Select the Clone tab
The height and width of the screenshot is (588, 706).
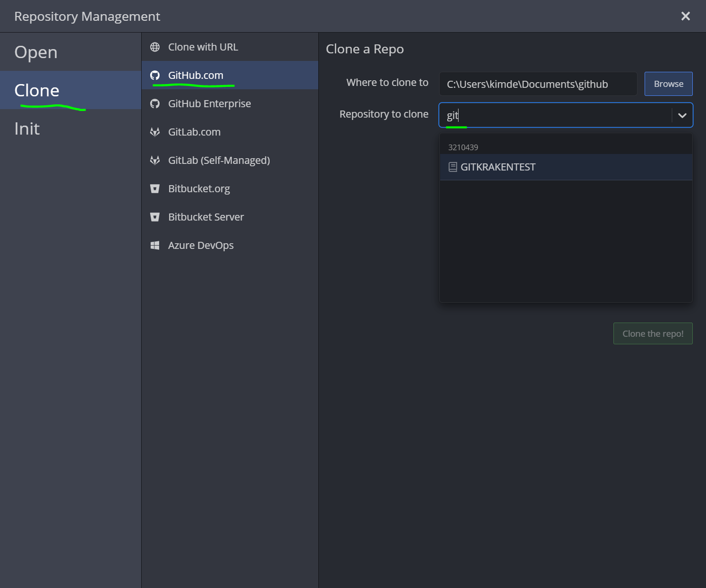[71, 90]
